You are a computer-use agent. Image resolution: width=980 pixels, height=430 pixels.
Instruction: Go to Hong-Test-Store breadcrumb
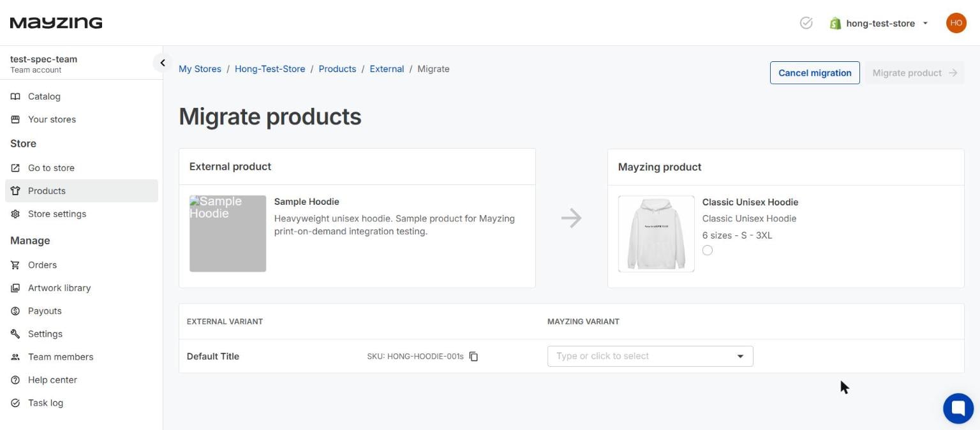coord(270,69)
